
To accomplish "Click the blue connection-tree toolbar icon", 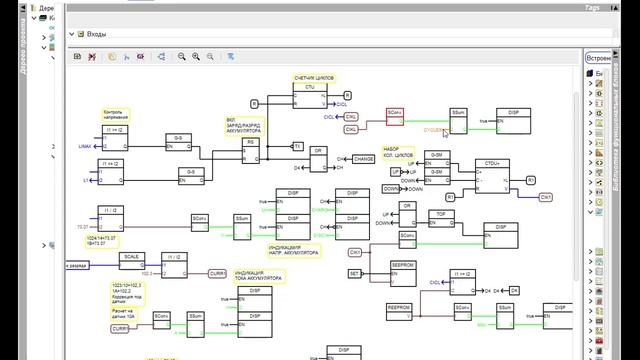I will tap(161, 57).
